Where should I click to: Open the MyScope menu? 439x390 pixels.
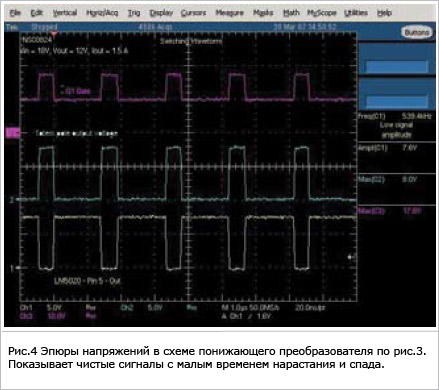pyautogui.click(x=321, y=13)
